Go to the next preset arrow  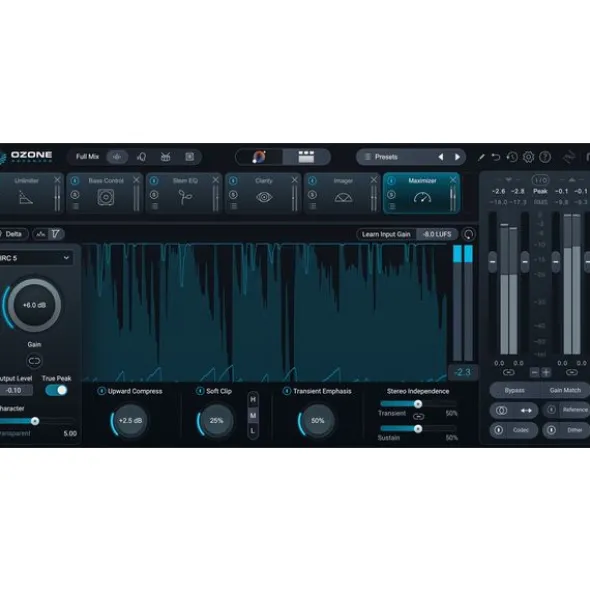(457, 157)
